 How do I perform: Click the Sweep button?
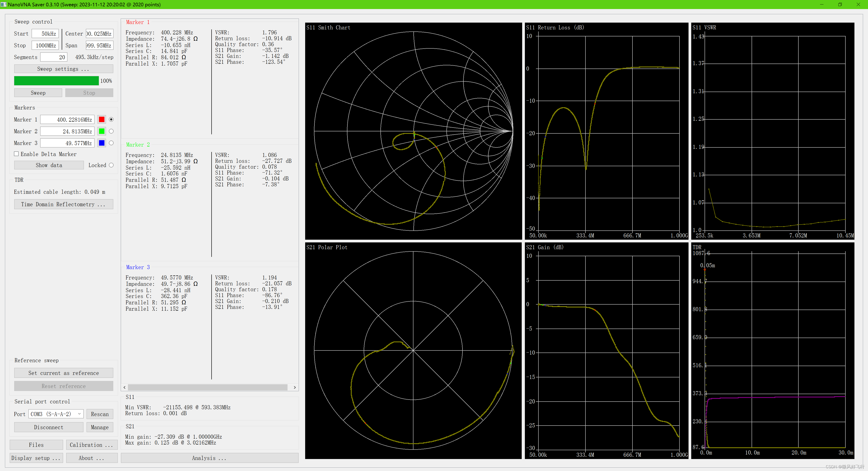point(37,93)
